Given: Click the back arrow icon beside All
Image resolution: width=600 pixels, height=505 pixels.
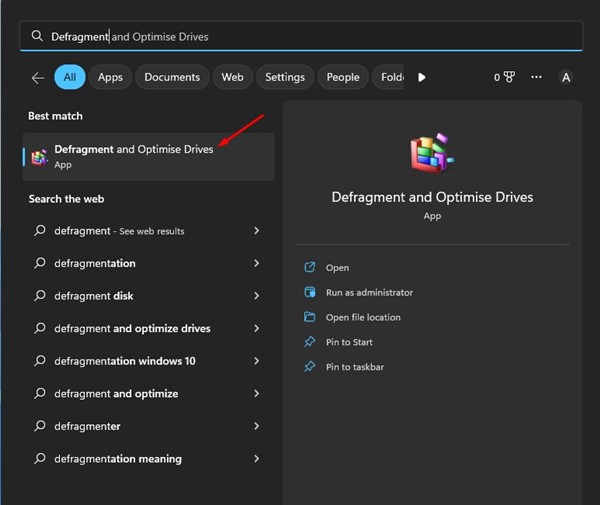Looking at the screenshot, I should point(38,77).
